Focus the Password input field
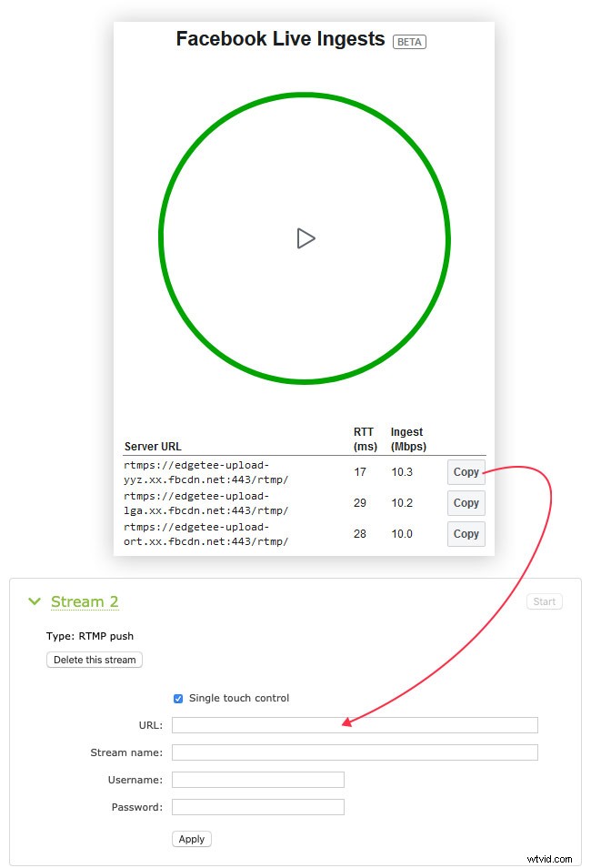This screenshot has height=868, width=591. [258, 807]
